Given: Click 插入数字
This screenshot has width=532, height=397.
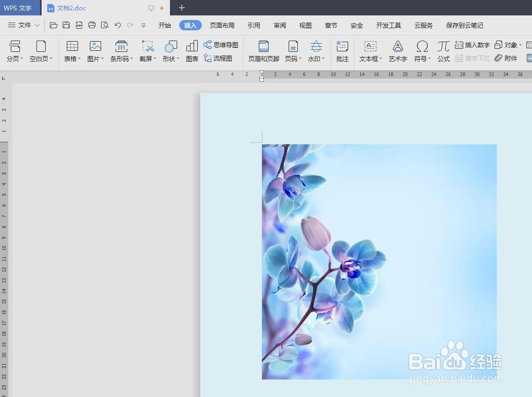Looking at the screenshot, I should [472, 45].
